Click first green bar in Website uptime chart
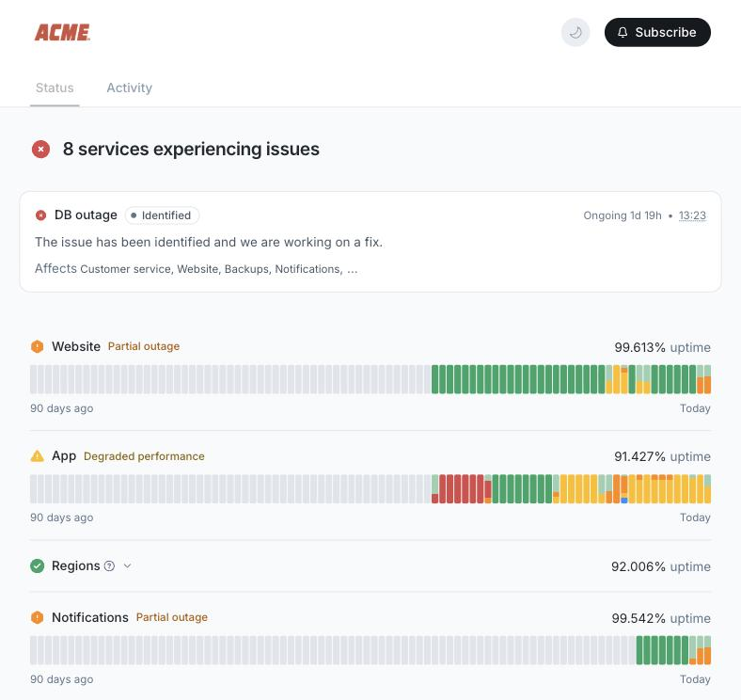Viewport: 741px width, 700px height. click(x=434, y=379)
